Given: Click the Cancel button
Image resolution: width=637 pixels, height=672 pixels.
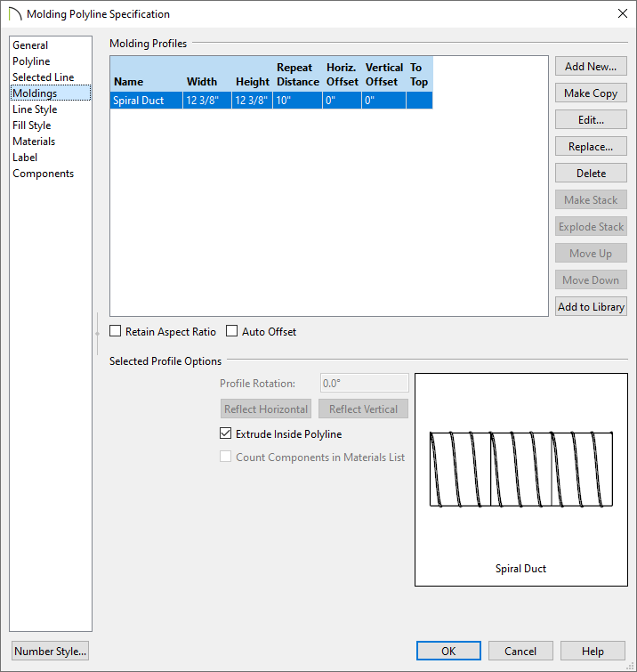Looking at the screenshot, I should (x=520, y=651).
